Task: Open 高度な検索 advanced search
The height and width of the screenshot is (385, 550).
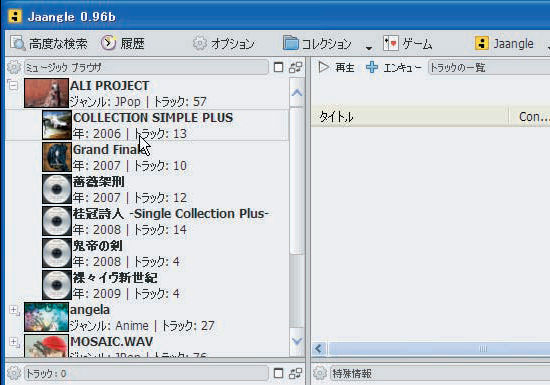Action: (48, 44)
